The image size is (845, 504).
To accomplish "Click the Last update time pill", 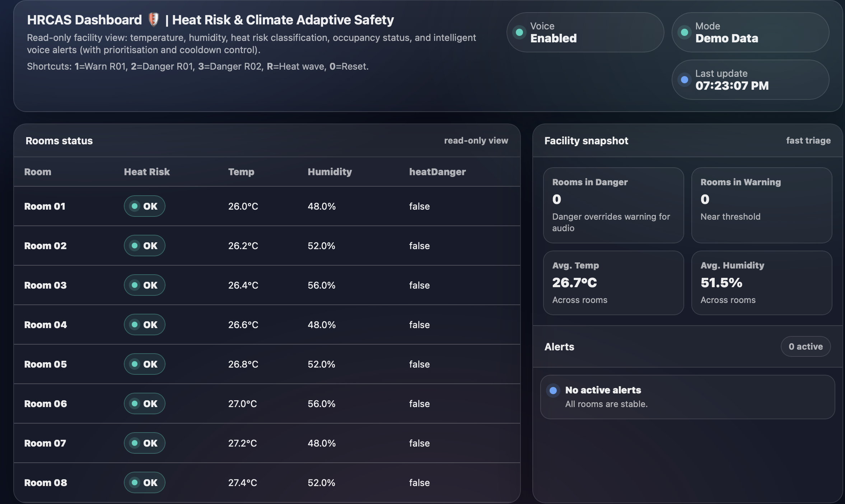I will click(750, 80).
